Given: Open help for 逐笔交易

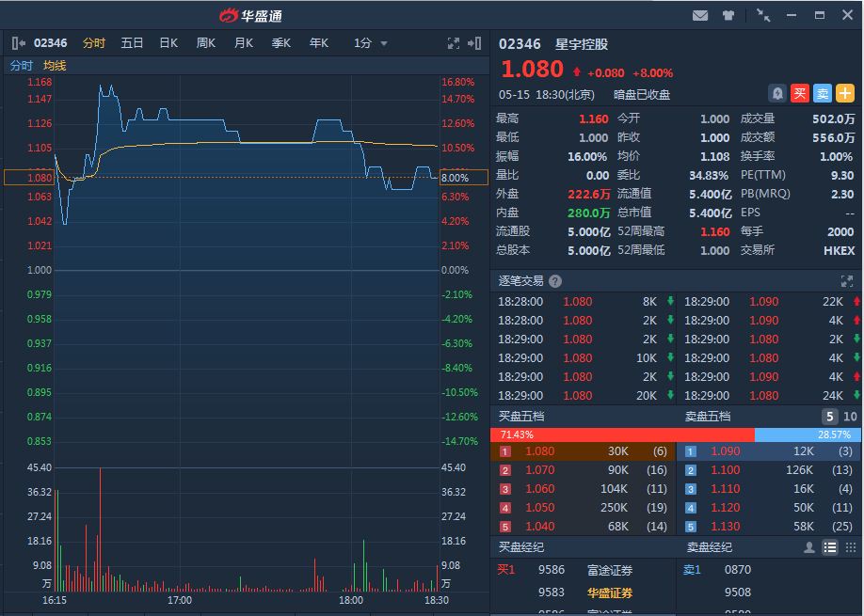Looking at the screenshot, I should [555, 281].
